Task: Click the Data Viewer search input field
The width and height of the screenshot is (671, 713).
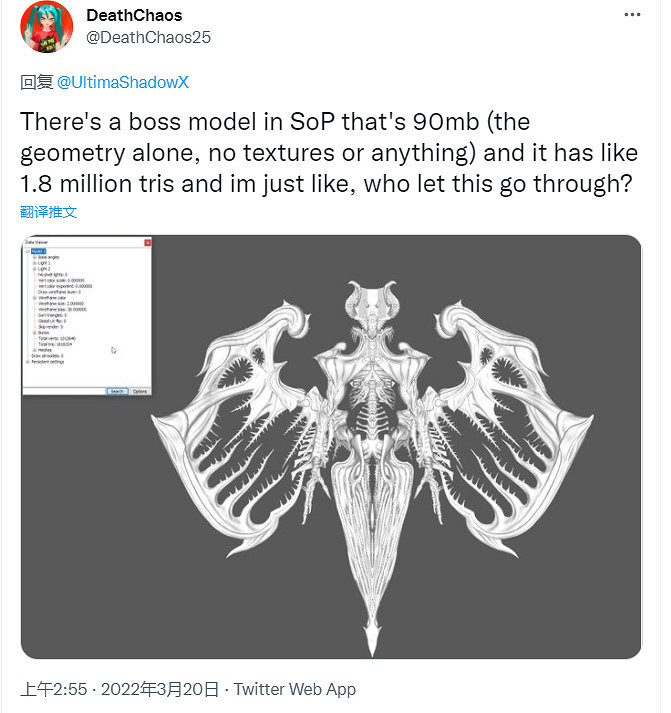Action: coord(65,391)
